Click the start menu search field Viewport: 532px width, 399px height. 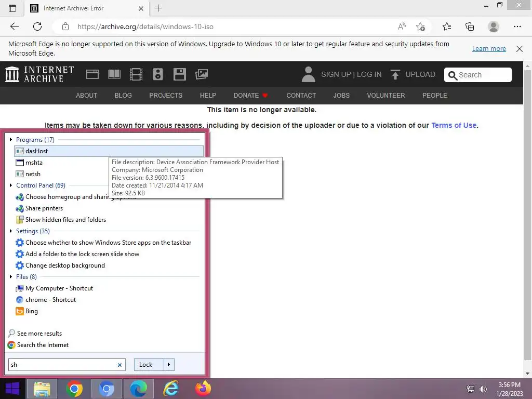(67, 365)
